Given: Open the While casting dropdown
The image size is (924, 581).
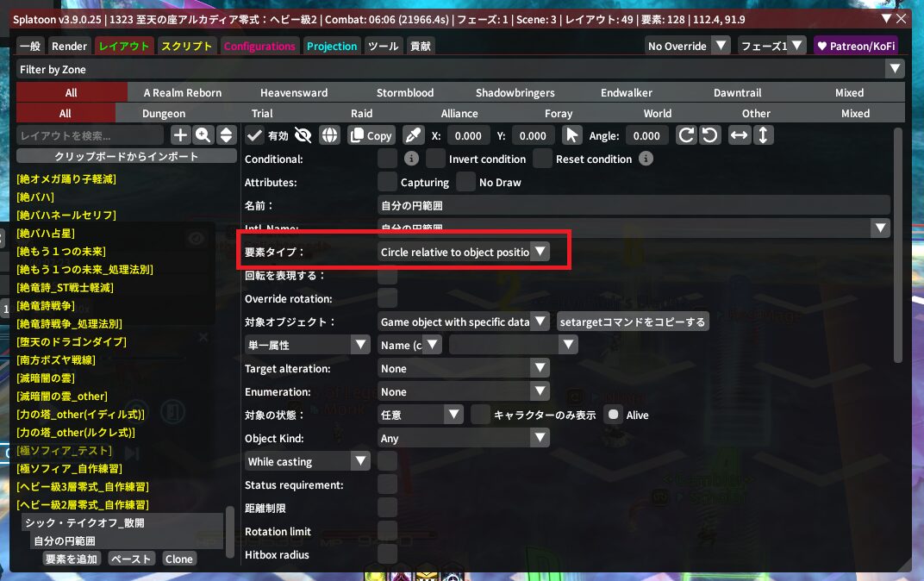Looking at the screenshot, I should point(308,461).
